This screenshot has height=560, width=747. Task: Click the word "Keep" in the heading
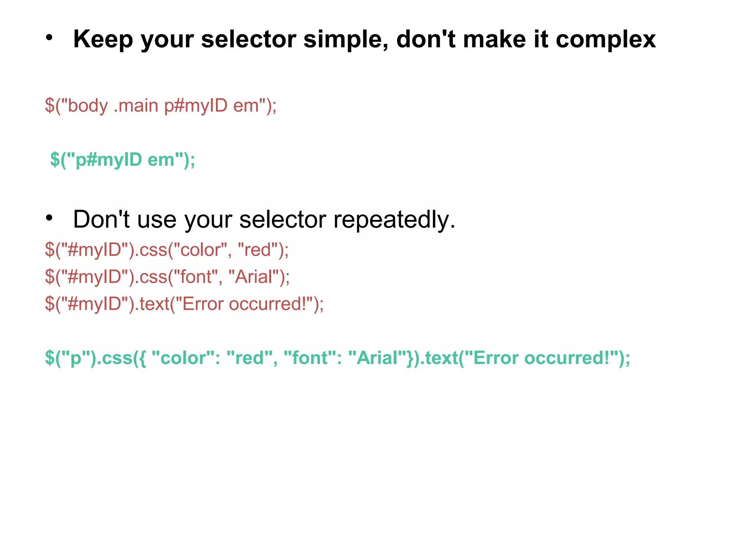(x=103, y=39)
